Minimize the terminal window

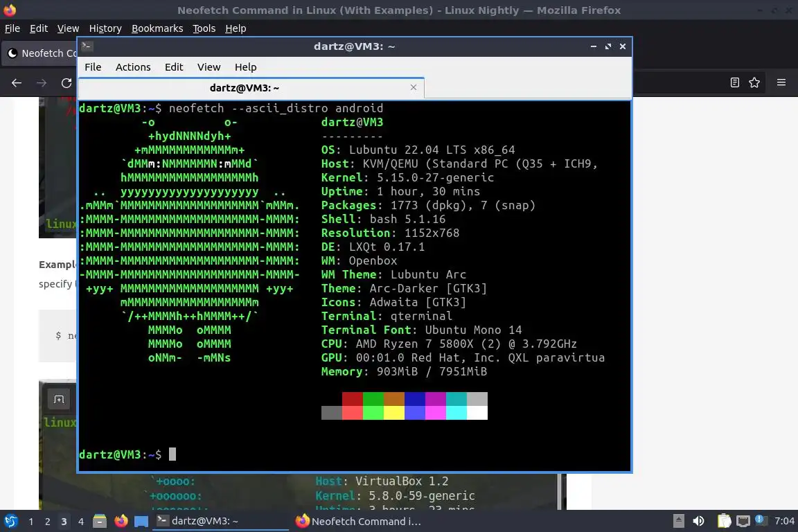point(594,46)
